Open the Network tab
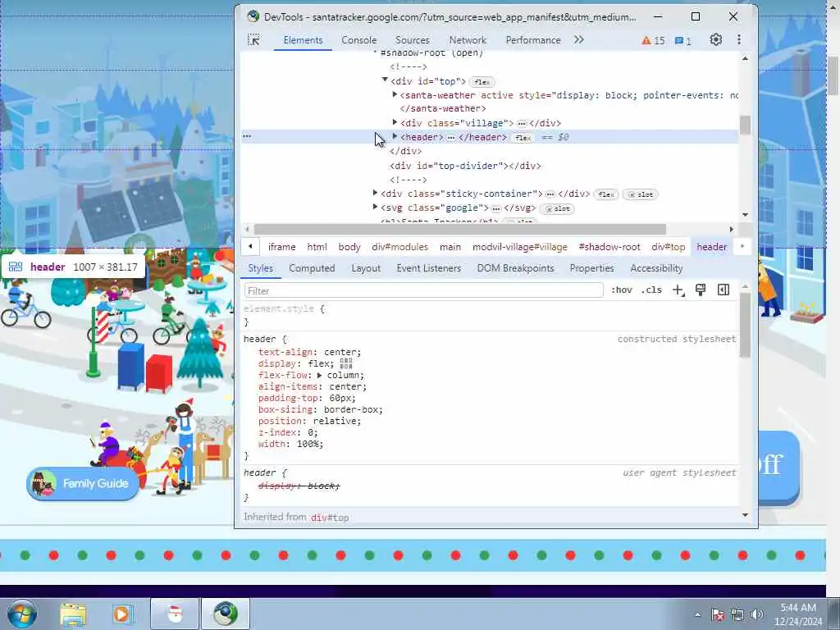 468,40
